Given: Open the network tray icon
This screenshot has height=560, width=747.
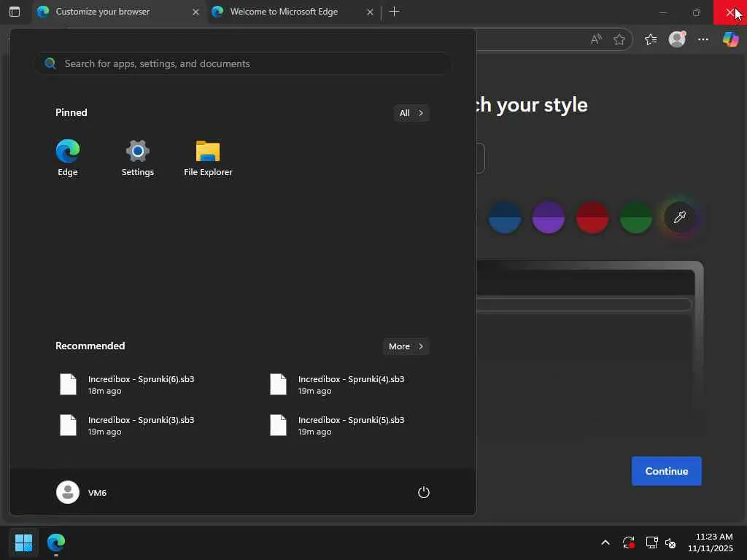Looking at the screenshot, I should click(x=651, y=542).
